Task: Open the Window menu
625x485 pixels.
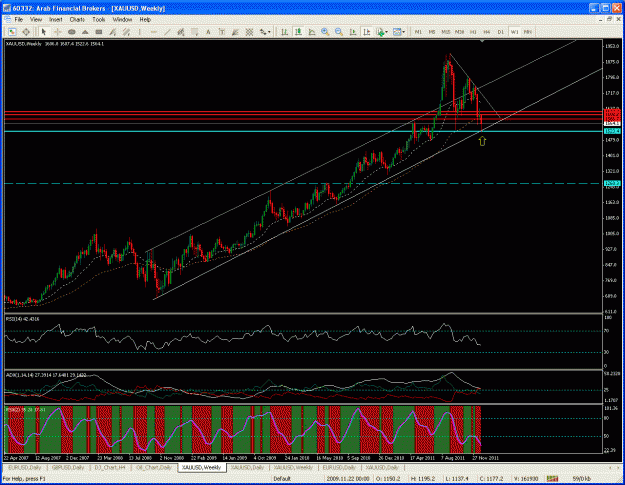Action: (x=122, y=20)
